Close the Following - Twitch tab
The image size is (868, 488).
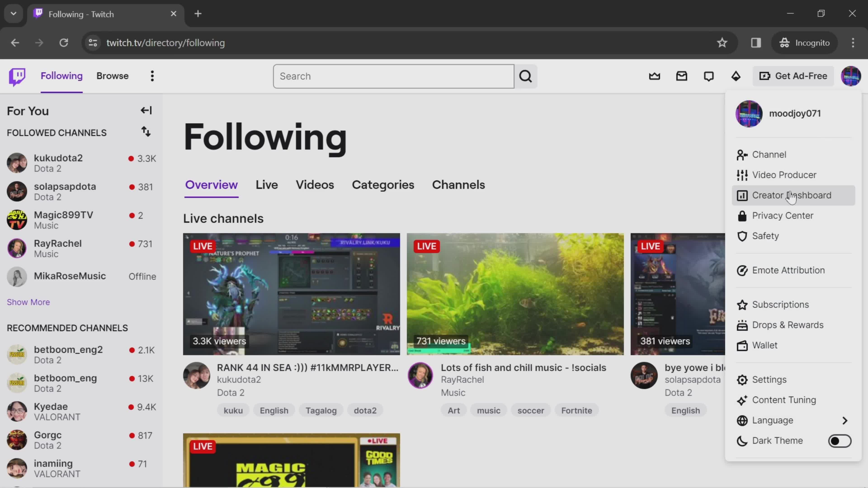pos(174,14)
